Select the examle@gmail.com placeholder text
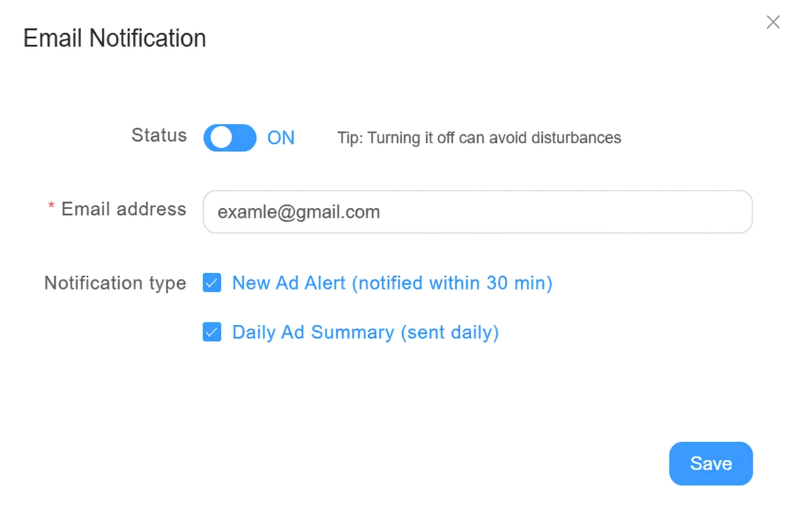The image size is (798, 532). click(298, 212)
